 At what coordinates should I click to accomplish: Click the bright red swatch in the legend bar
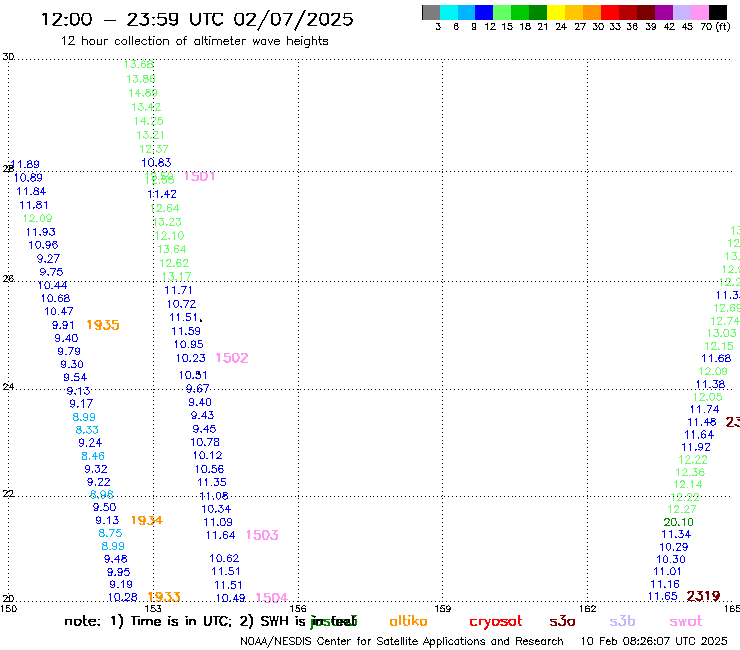point(610,12)
